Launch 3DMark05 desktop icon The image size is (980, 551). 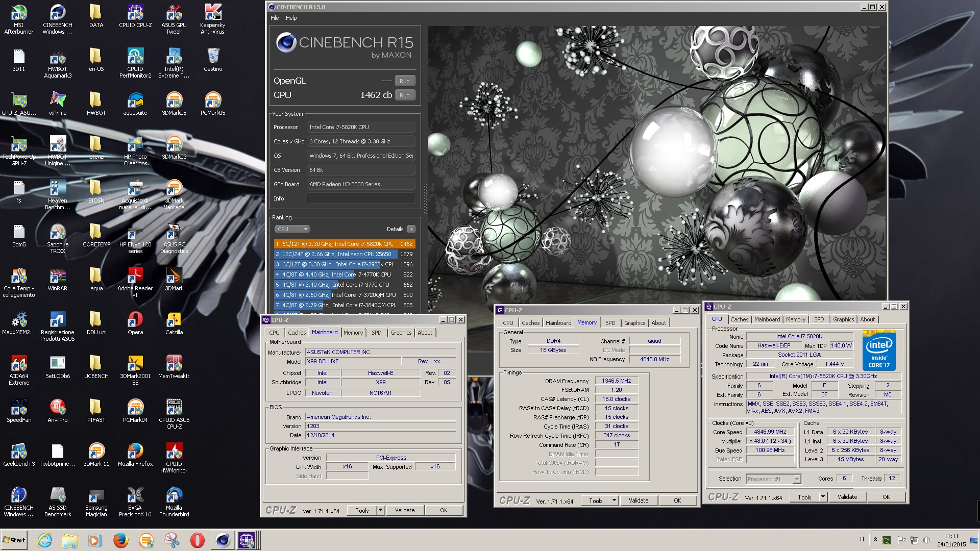tap(174, 104)
